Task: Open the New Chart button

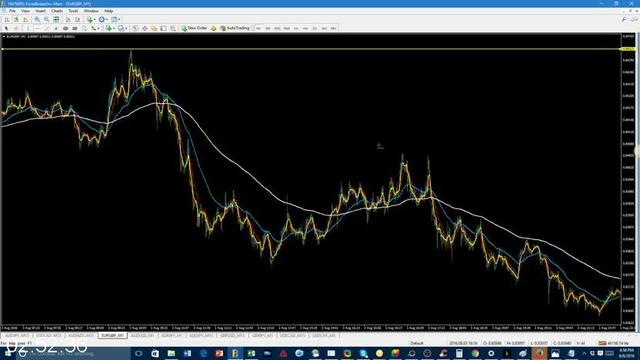Action: [x=108, y=28]
